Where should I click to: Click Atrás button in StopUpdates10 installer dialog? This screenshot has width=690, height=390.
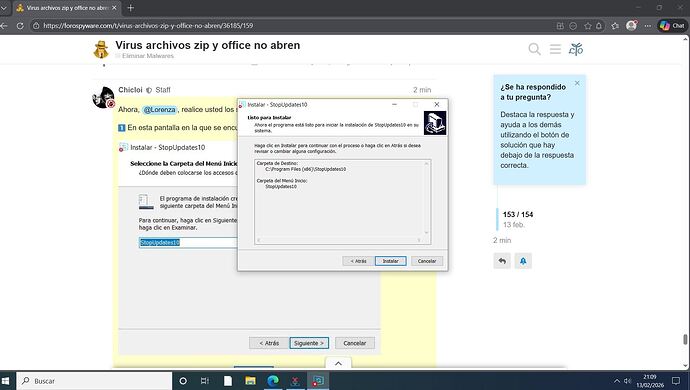click(x=358, y=261)
